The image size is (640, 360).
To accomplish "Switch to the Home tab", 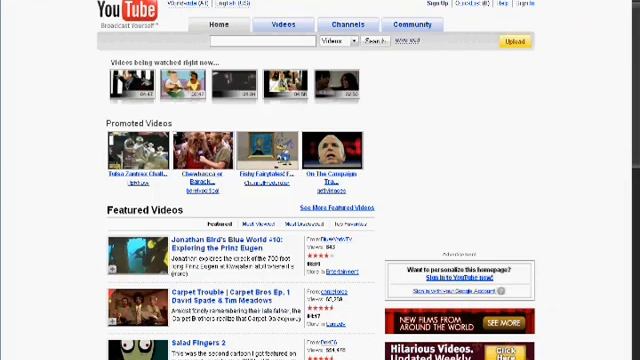I will click(x=219, y=24).
